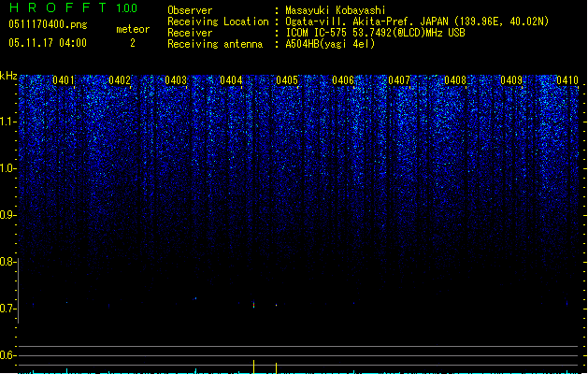Click the tall yellow meteor spike at the bottom
This screenshot has height=374, width=588.
(x=254, y=367)
